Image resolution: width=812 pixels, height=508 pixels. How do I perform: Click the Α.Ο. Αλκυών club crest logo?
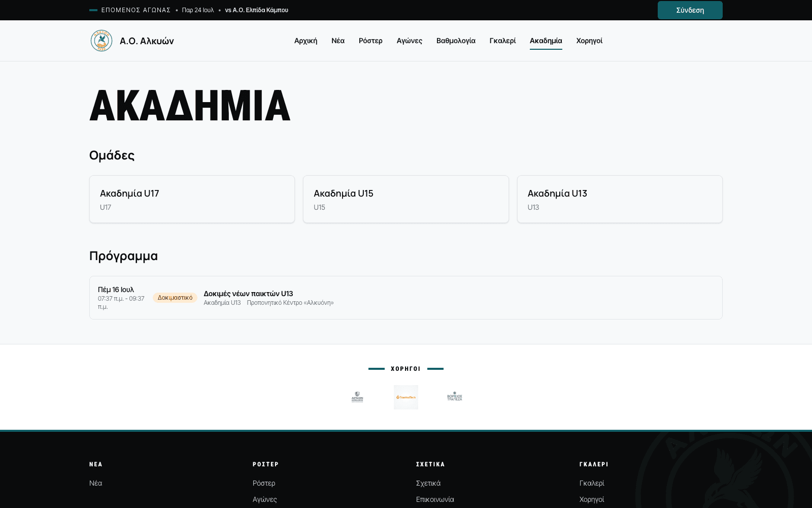(101, 41)
